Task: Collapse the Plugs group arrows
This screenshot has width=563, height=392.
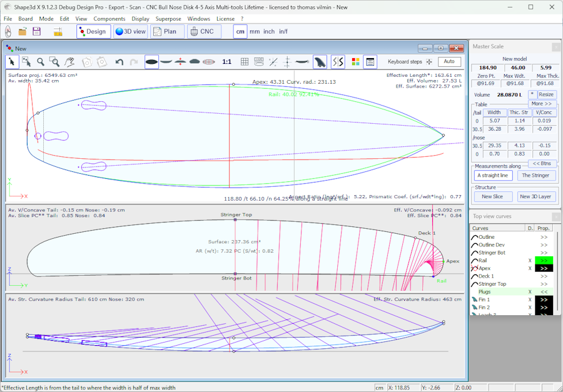Action: (x=544, y=292)
